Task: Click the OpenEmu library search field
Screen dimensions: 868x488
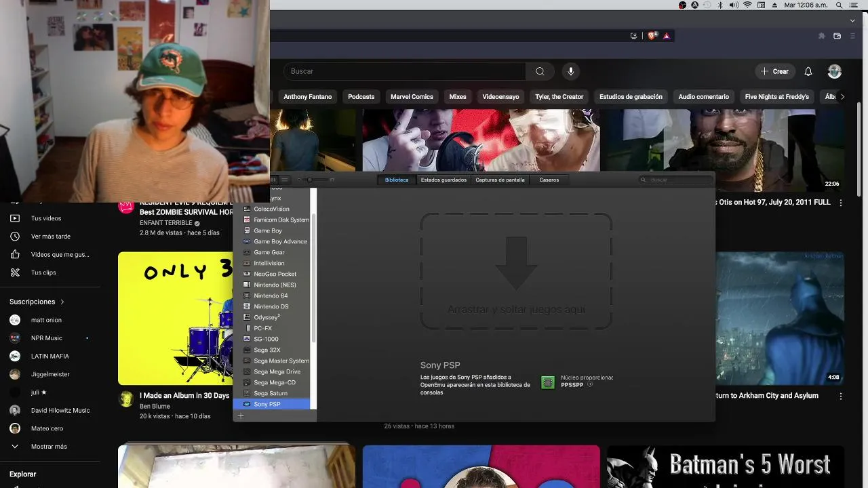Action: coord(675,180)
